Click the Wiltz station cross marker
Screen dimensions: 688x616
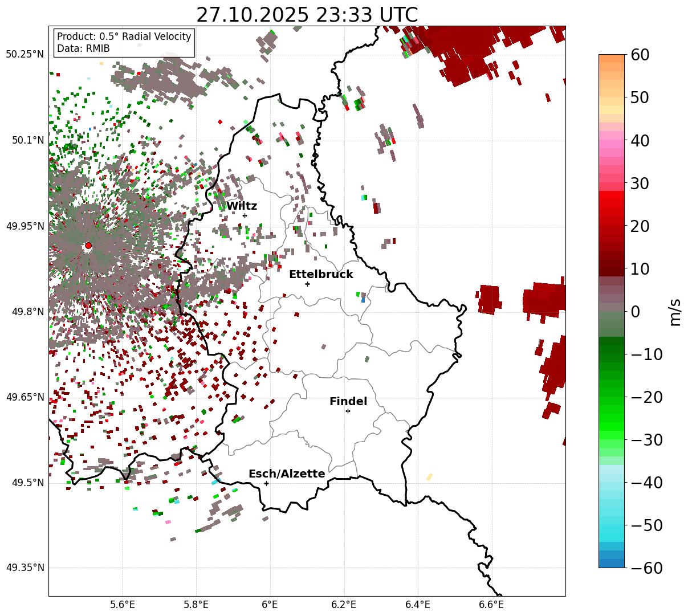coord(245,215)
